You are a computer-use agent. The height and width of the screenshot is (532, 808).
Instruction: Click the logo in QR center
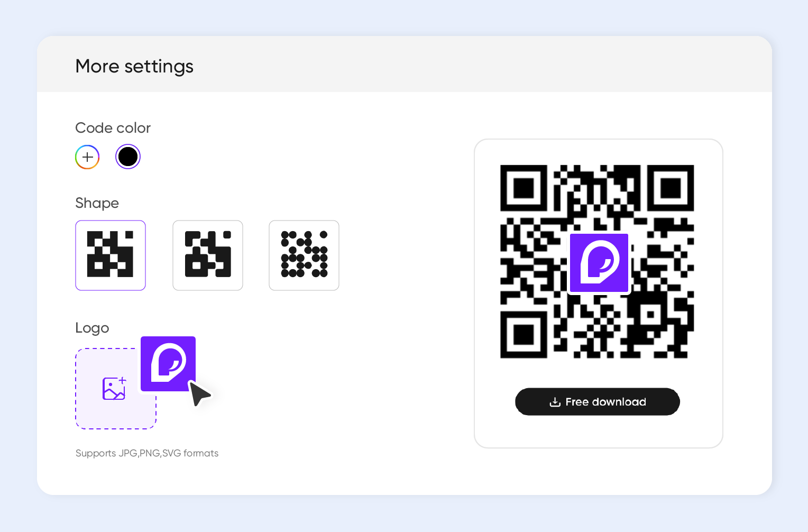pos(599,263)
